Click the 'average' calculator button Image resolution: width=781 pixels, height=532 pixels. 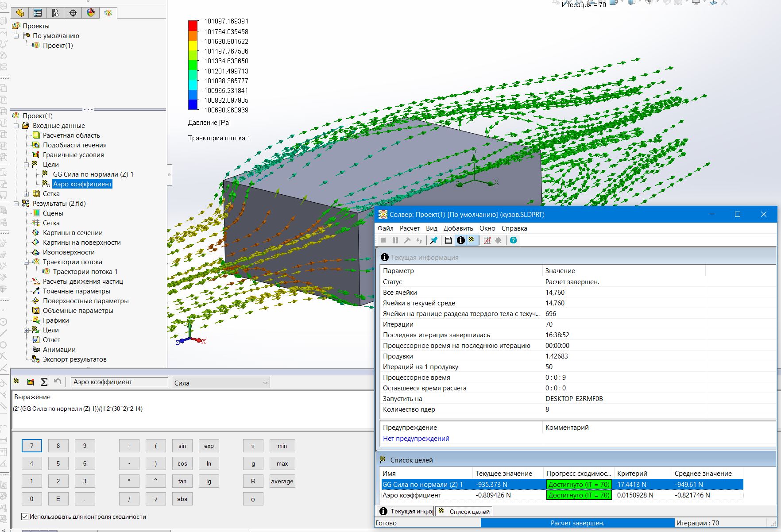pyautogui.click(x=282, y=482)
